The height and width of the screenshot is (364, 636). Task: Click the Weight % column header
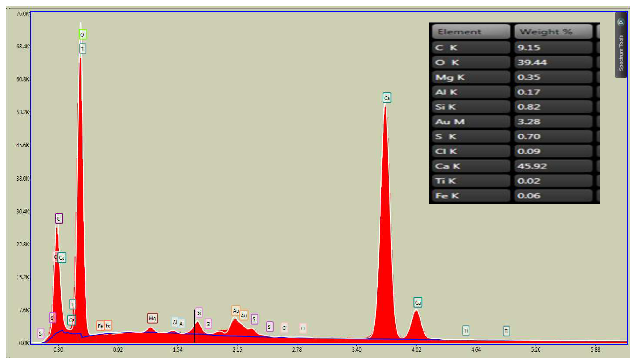(x=553, y=32)
